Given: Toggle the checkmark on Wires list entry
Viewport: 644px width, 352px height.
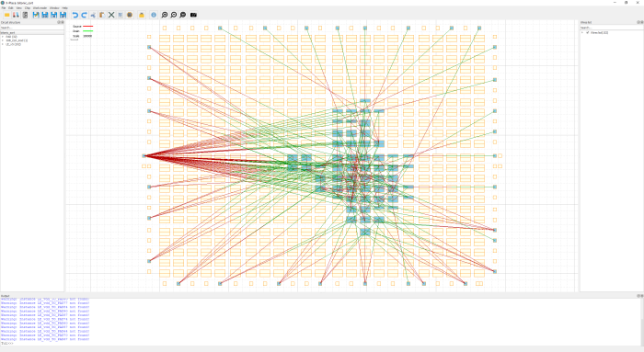Looking at the screenshot, I should point(588,32).
